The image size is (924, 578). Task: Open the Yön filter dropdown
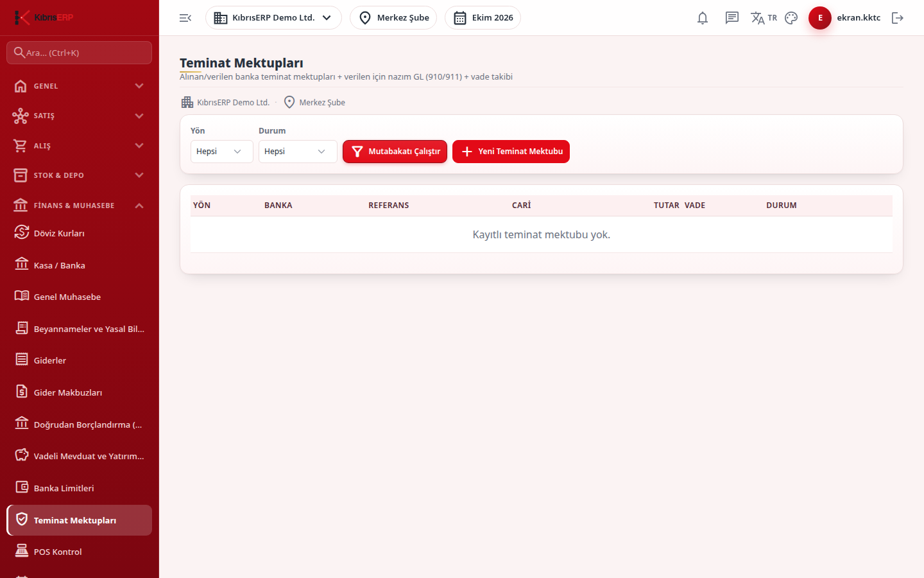221,152
